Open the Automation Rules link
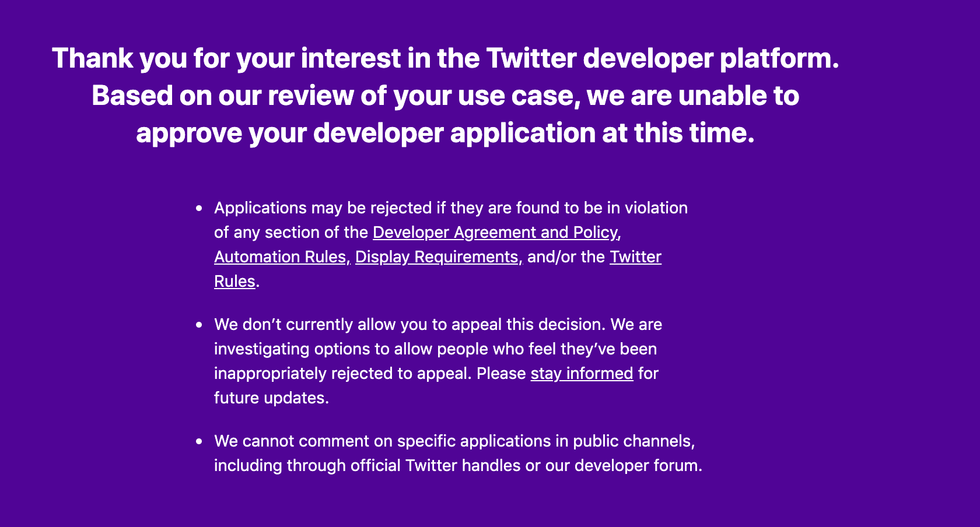The height and width of the screenshot is (527, 980). coord(282,257)
